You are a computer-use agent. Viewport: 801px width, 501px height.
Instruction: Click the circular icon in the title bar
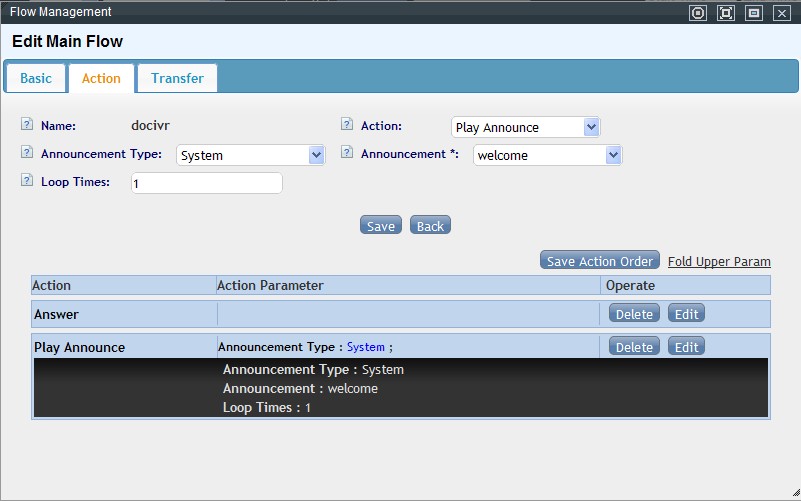coord(698,13)
